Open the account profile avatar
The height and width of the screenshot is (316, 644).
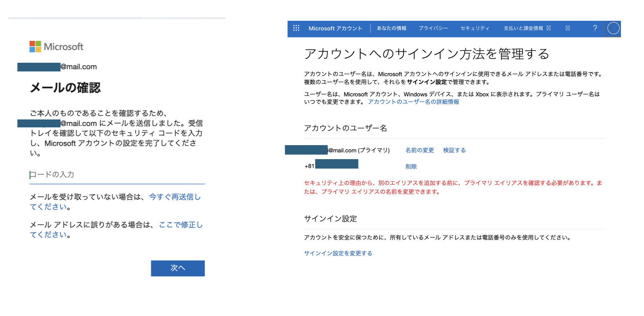click(x=613, y=28)
